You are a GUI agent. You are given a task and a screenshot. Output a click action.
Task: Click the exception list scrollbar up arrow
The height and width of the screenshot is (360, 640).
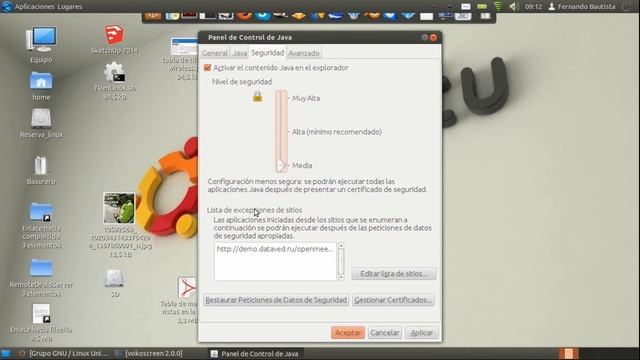341,246
